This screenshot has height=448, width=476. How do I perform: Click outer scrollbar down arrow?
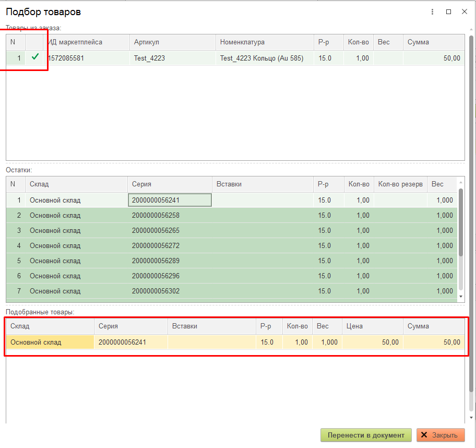coord(471,418)
